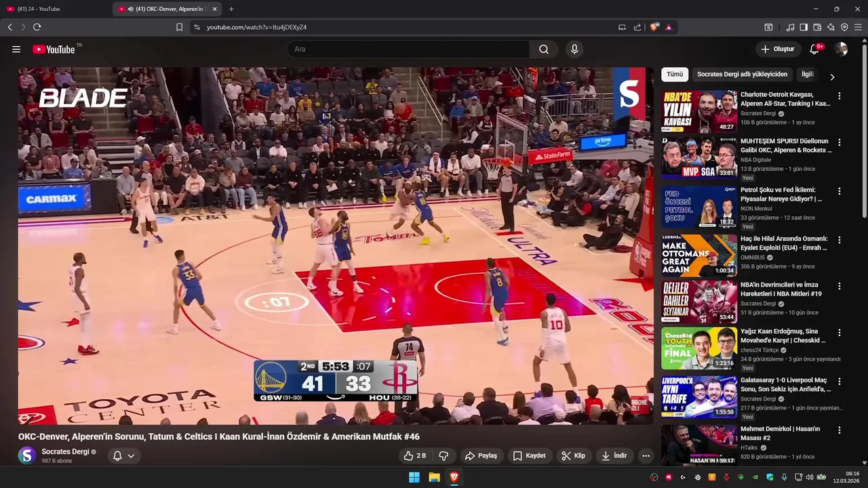The height and width of the screenshot is (488, 868).
Task: Select Socrates Dergi adlı yükleyiciden chip
Action: [742, 75]
